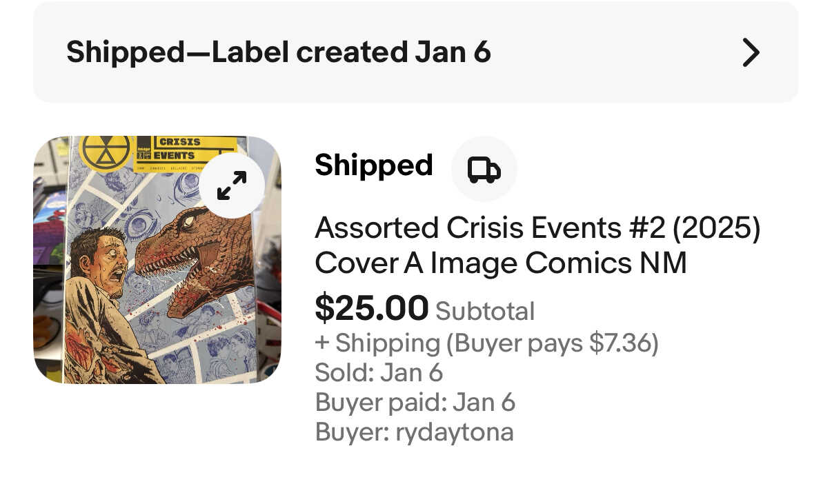This screenshot has width=832, height=504.
Task: Click the "Sold: Jan 6" date line
Action: tap(378, 372)
